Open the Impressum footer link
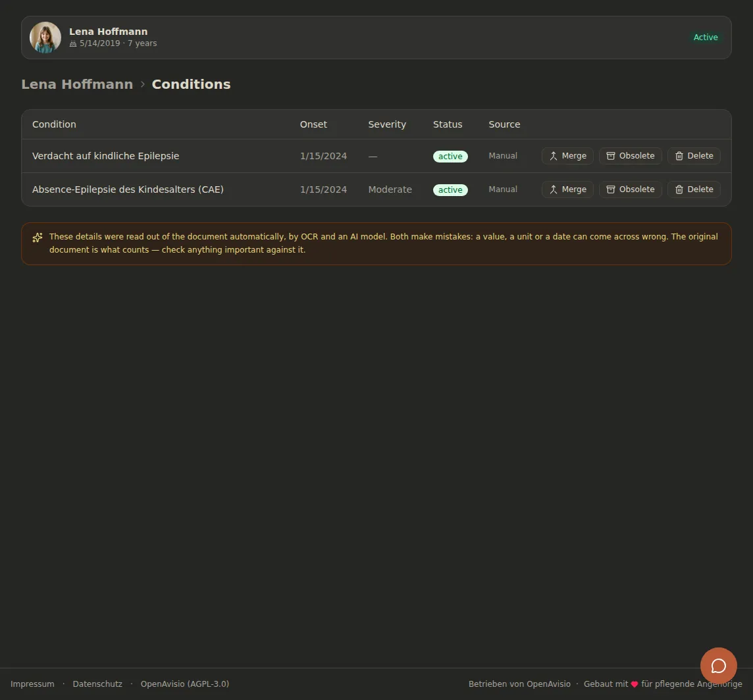This screenshot has width=753, height=700. (x=32, y=684)
